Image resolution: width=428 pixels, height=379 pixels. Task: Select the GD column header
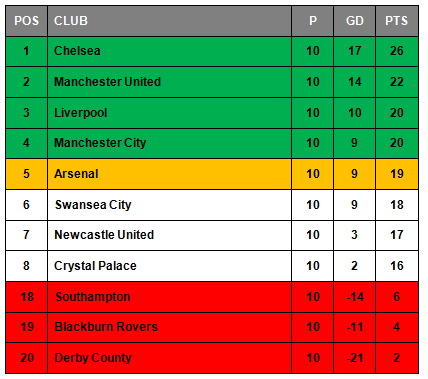click(354, 21)
